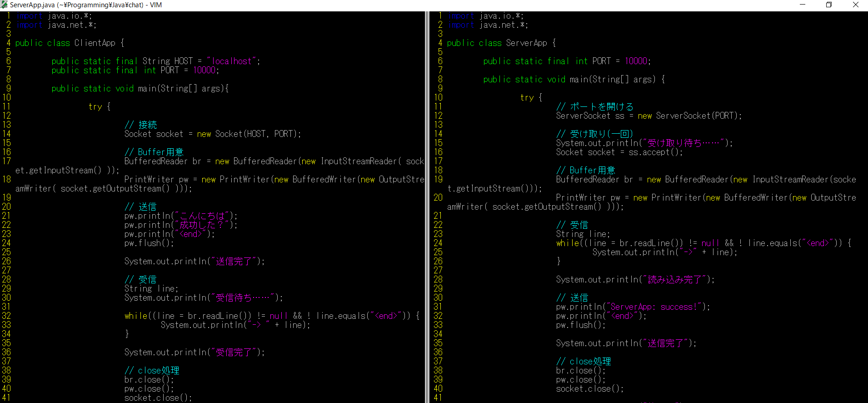Click the "// 接続" comment line
868x403 pixels.
click(x=140, y=125)
